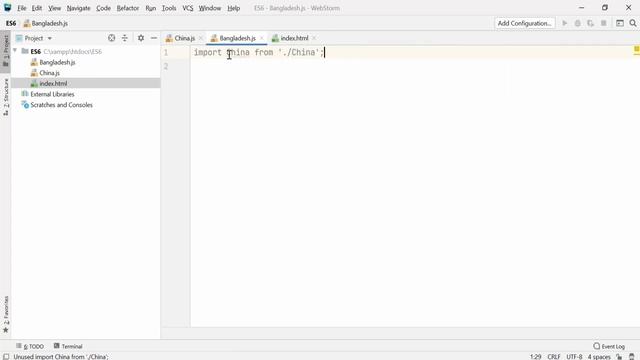Click Bangladesh.js breadcrumb in navigation bar
Viewport: 640px width, 360px height.
[45, 23]
